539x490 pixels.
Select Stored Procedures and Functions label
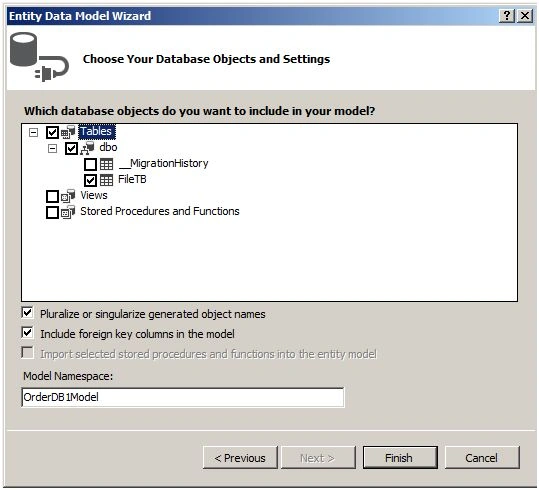[160, 211]
